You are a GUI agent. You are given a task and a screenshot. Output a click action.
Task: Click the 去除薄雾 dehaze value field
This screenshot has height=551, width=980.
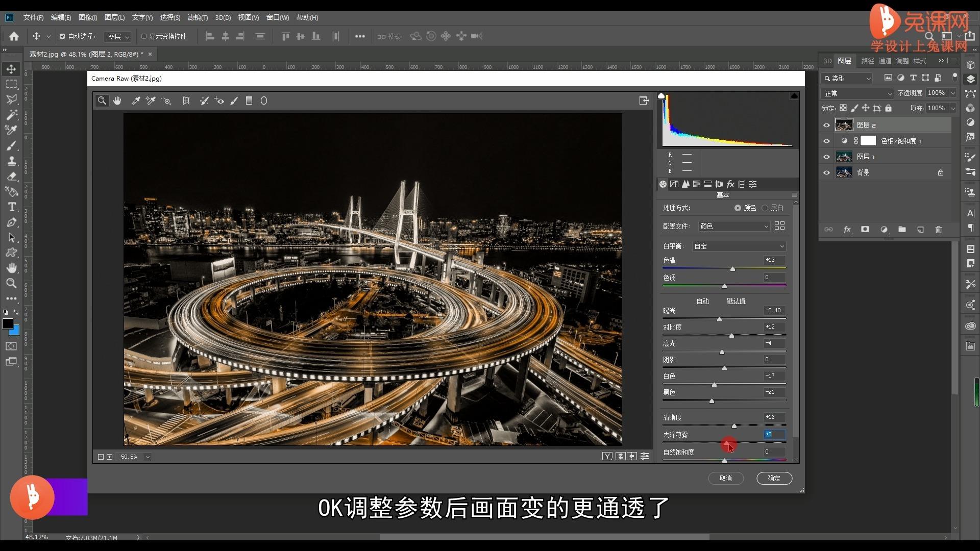point(774,434)
